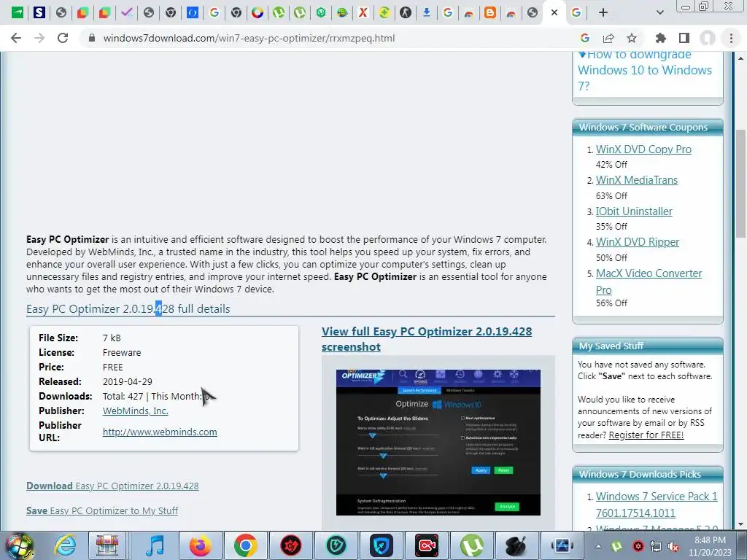This screenshot has width=747, height=560.
Task: Open the IObit Uninstaller coupon link
Action: 634,211
